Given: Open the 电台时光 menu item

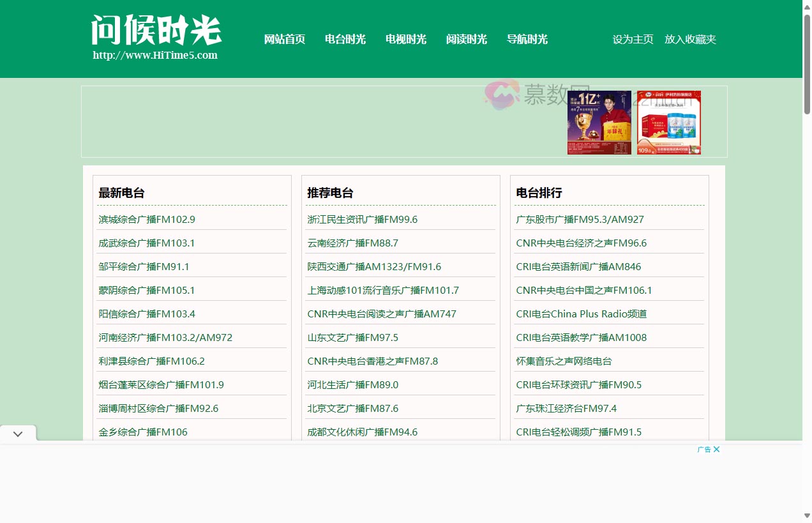Looking at the screenshot, I should [x=345, y=39].
